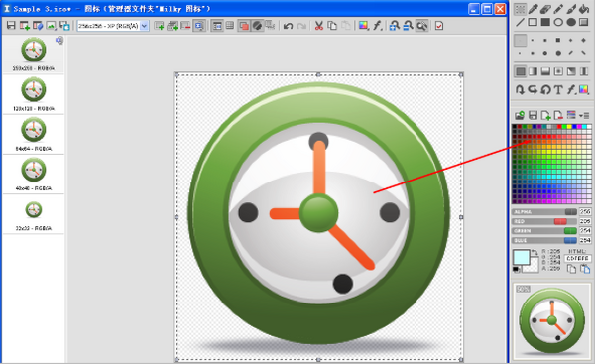Select the eraser tool
This screenshot has width=595, height=364.
(545, 9)
